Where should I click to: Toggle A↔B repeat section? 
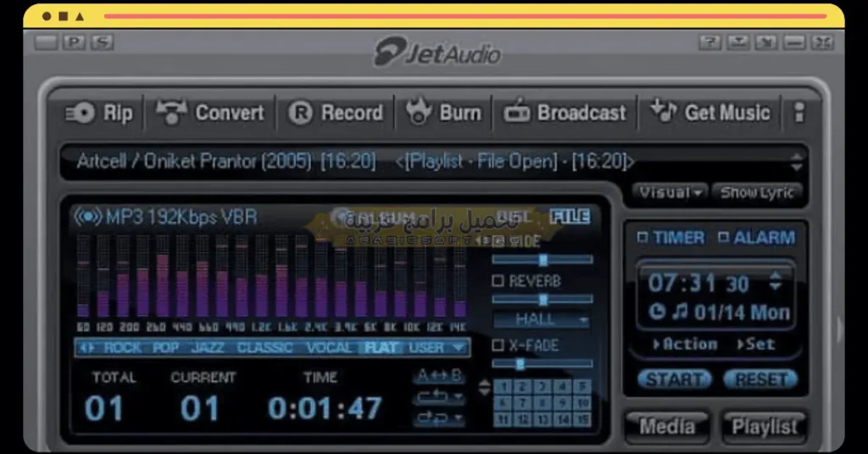440,375
